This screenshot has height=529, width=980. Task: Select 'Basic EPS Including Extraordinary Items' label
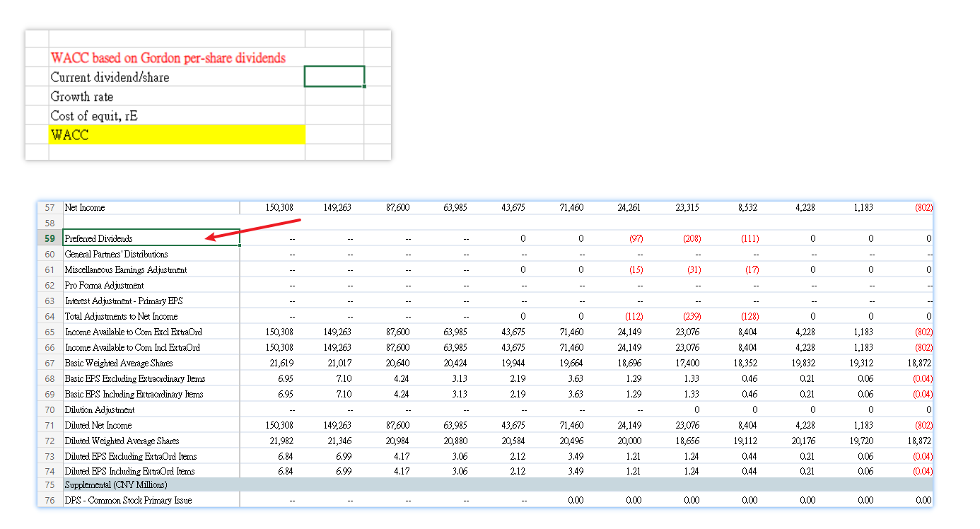[x=134, y=394]
